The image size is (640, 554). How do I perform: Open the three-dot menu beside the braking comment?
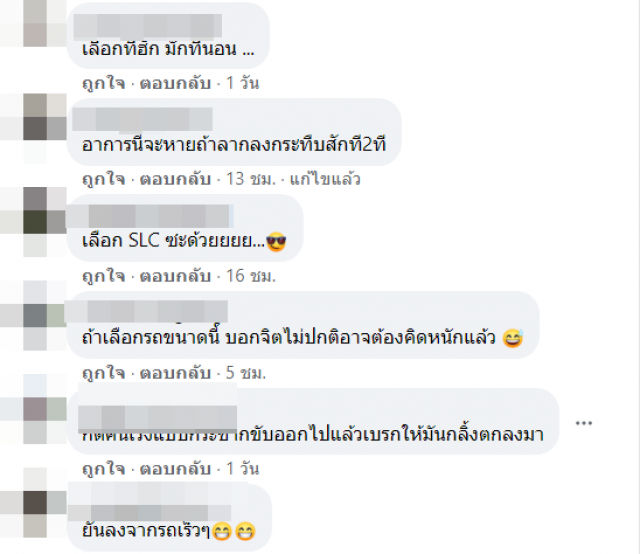click(x=584, y=423)
